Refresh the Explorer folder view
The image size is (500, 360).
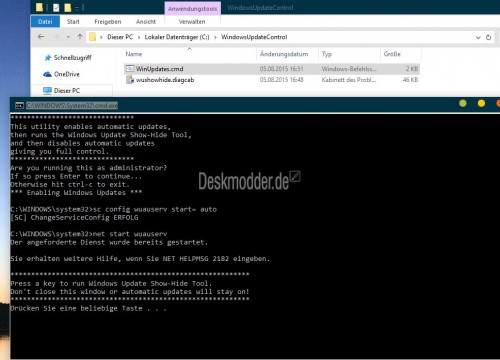pyautogui.click(x=488, y=37)
